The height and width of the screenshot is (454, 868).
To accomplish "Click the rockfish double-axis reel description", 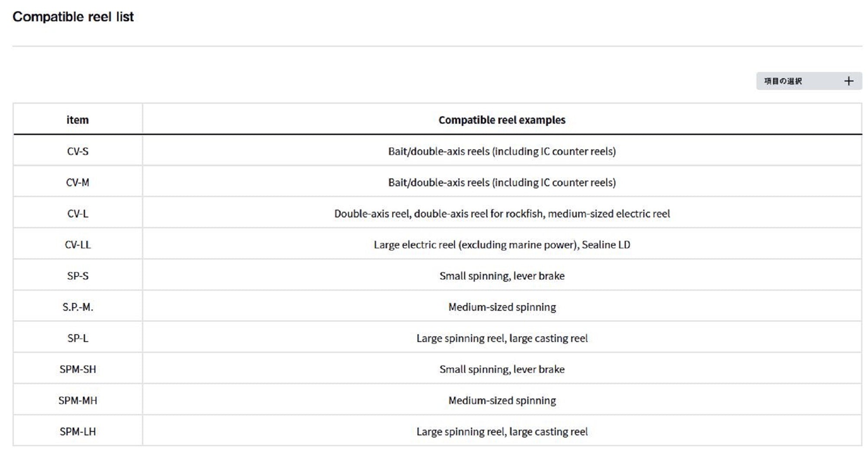I will [502, 214].
